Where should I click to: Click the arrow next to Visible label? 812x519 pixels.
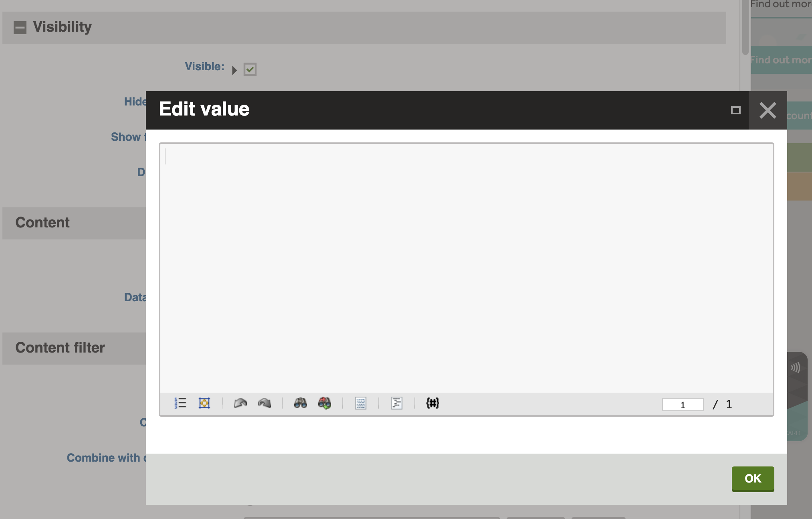pyautogui.click(x=234, y=70)
